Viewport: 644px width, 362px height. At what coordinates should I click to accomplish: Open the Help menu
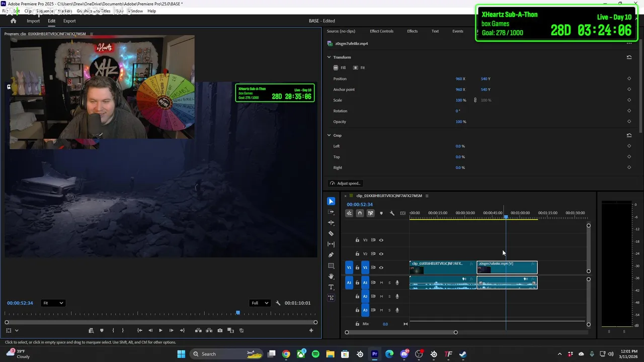point(151,11)
